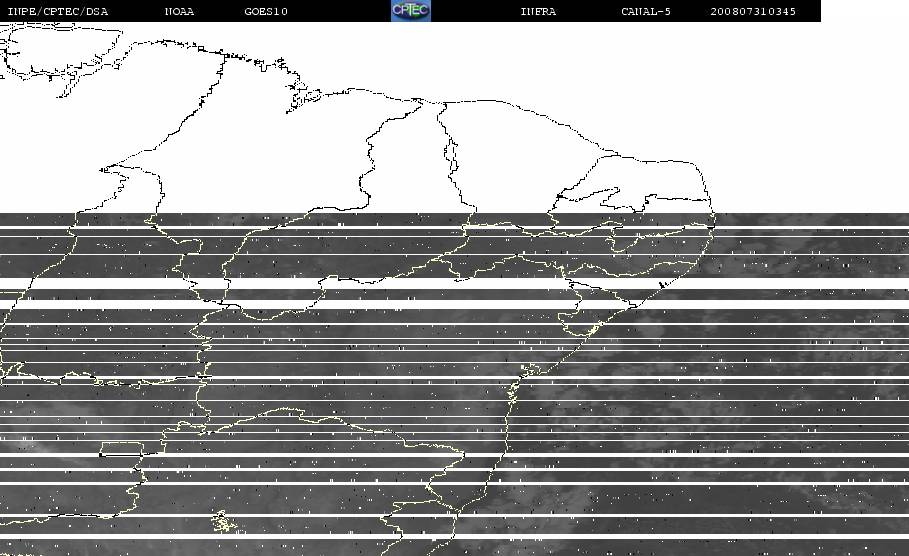Click the empty black header area between logo and INFRA
The width and height of the screenshot is (909, 556).
tap(475, 11)
